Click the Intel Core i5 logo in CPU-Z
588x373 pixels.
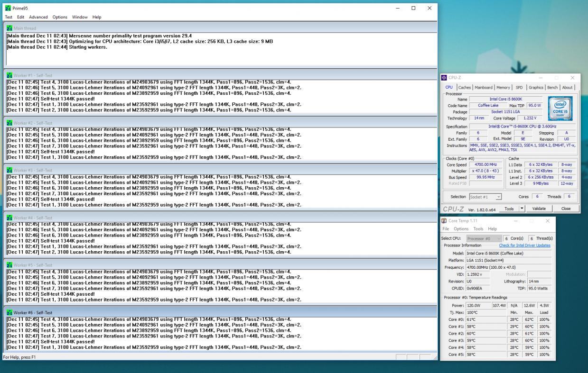560,109
